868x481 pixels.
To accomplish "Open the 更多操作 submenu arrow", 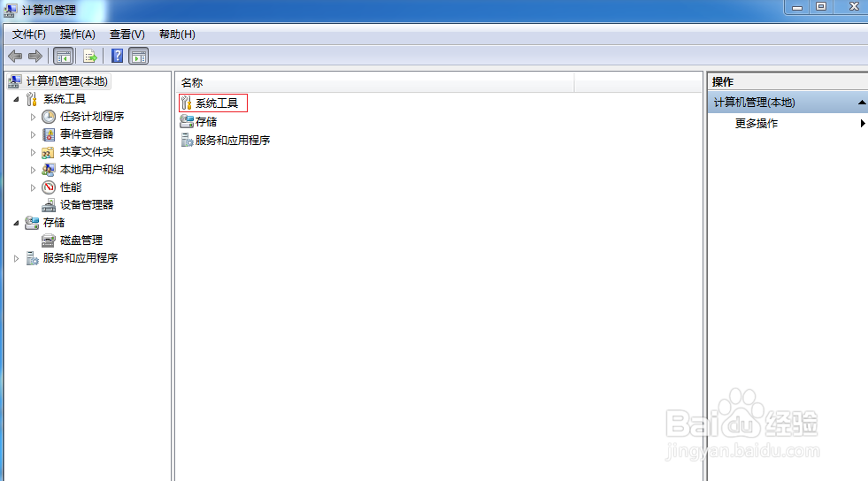I will [x=863, y=123].
